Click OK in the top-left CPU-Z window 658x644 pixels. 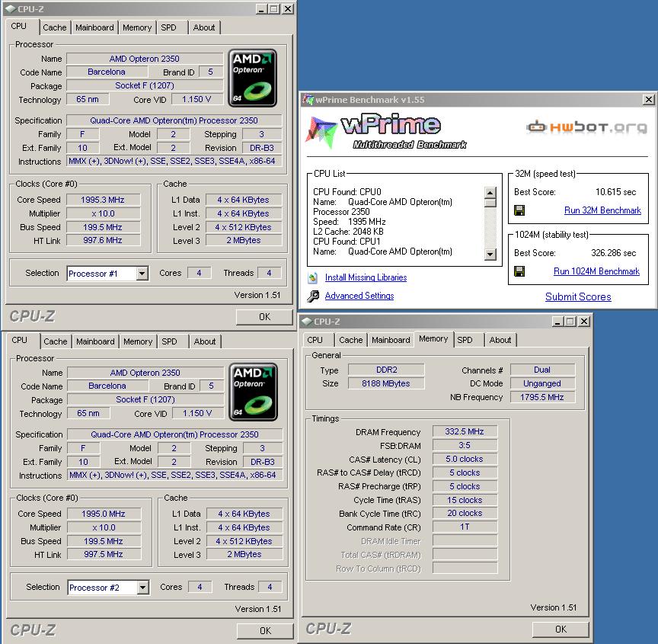(x=264, y=317)
